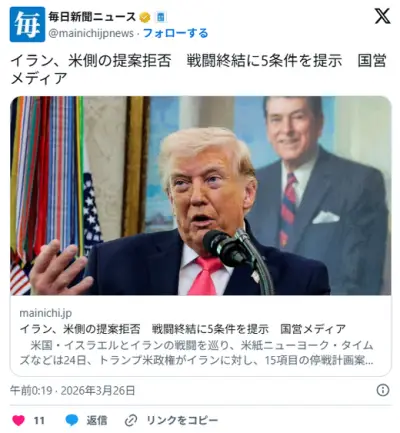The height and width of the screenshot is (433, 400).
Task: Open the info circle icon
Action: [x=383, y=390]
